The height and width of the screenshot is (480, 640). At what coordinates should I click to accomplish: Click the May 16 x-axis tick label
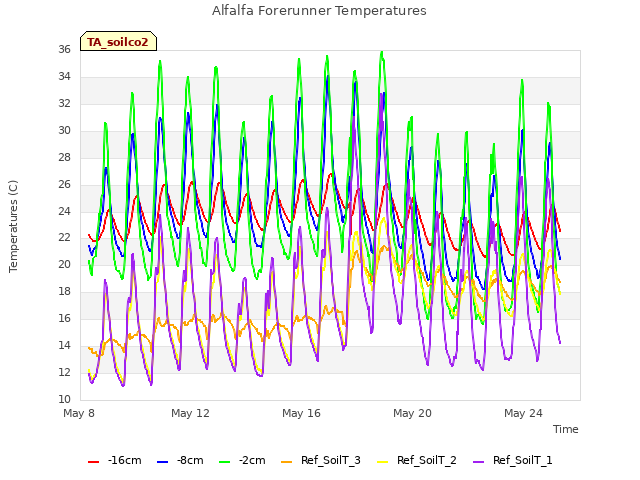(x=301, y=413)
